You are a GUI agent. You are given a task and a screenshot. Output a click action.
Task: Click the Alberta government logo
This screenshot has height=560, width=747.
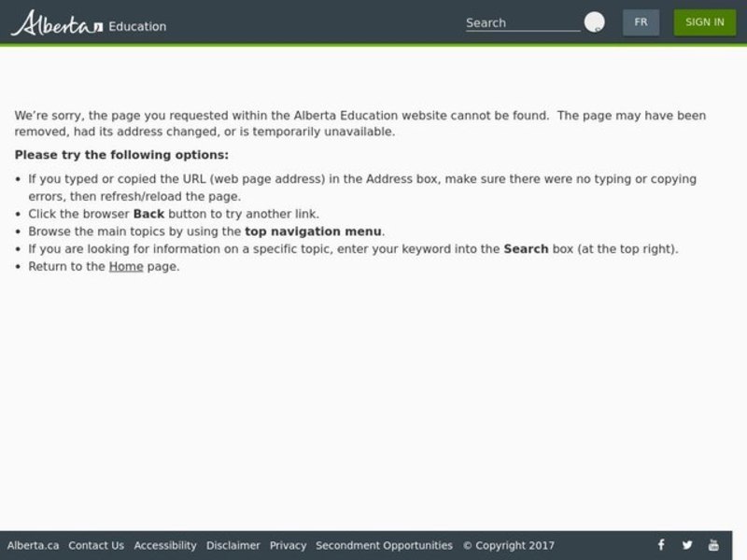click(56, 23)
